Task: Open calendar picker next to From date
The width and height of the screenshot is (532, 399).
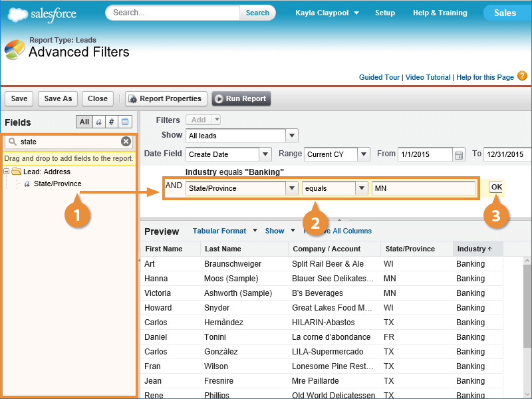Action: tap(458, 154)
